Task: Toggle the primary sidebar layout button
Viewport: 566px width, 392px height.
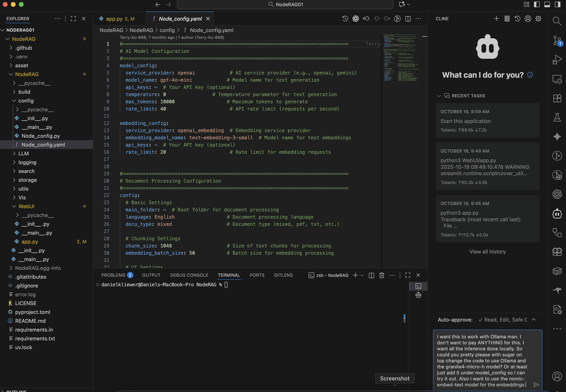Action: tap(537, 4)
